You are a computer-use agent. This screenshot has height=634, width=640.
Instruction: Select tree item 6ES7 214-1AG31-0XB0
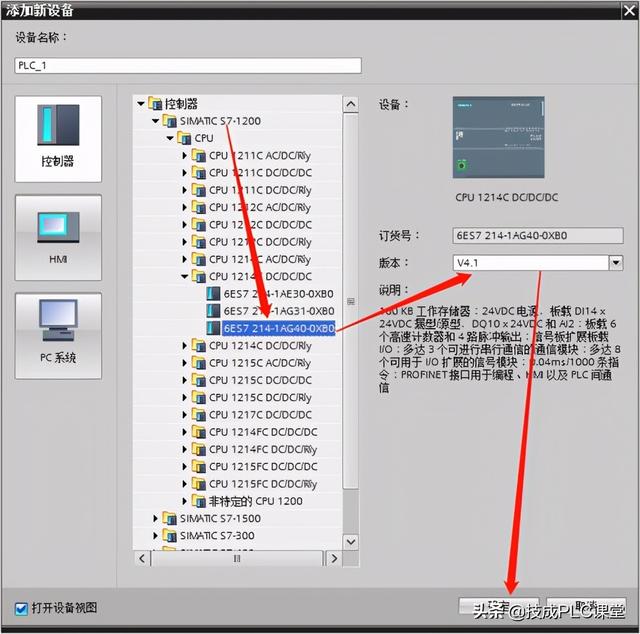click(x=279, y=311)
